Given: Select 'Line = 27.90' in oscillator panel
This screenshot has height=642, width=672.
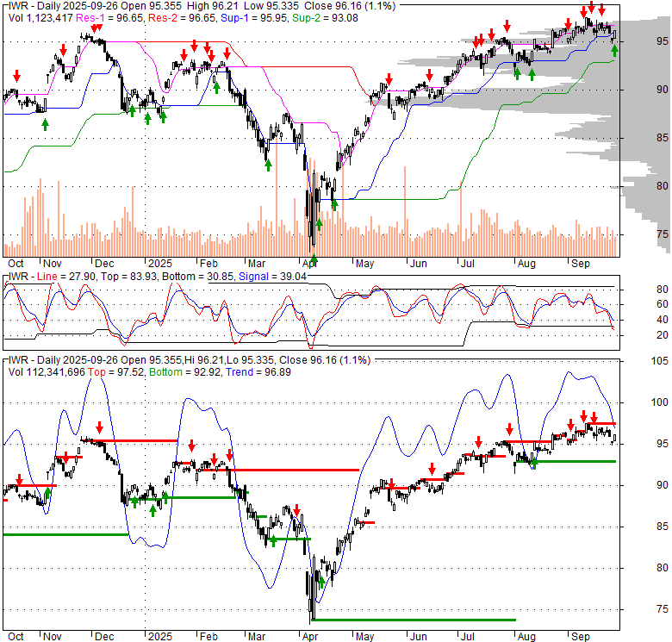Looking at the screenshot, I should click(x=66, y=277).
